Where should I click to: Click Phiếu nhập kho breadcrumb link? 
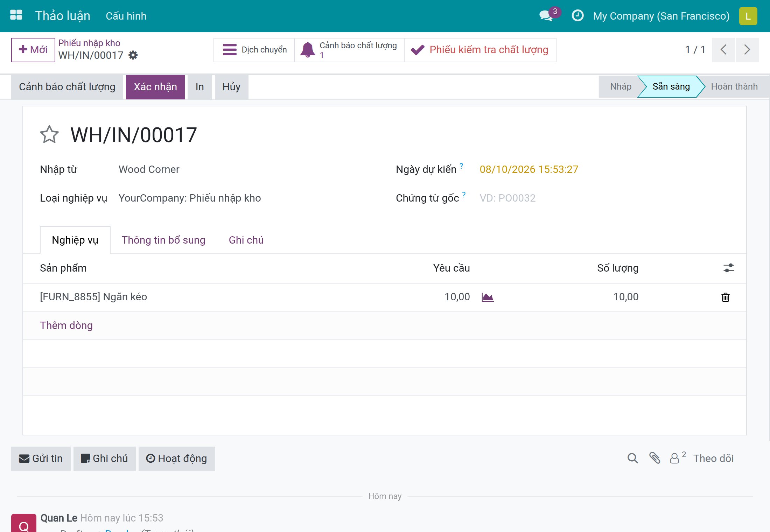(x=89, y=43)
